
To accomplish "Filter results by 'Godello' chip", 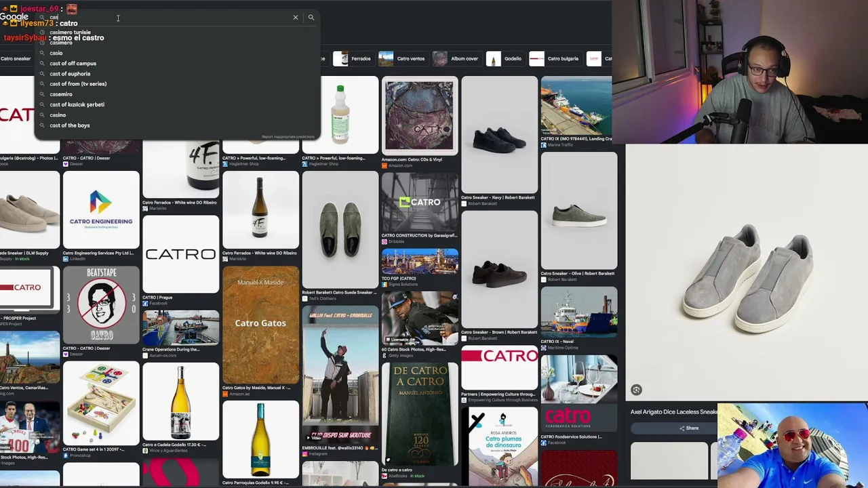I will [505, 59].
